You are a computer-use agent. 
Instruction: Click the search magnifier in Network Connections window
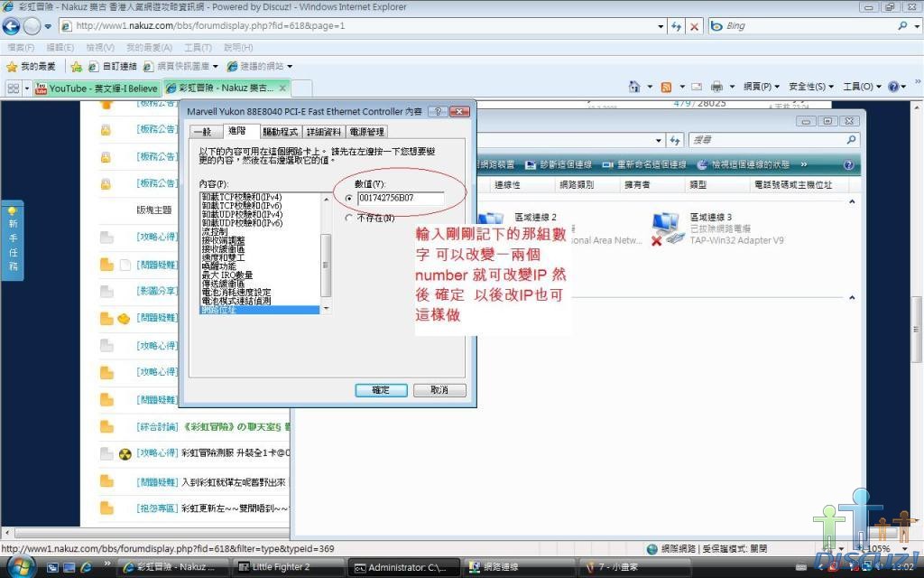click(x=851, y=140)
